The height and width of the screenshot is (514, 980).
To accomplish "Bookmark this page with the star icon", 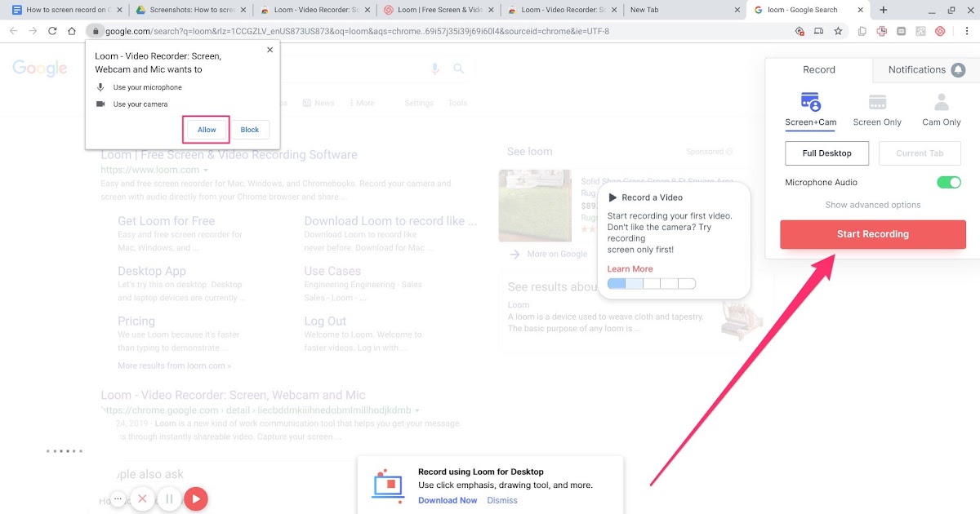I will click(x=838, y=31).
